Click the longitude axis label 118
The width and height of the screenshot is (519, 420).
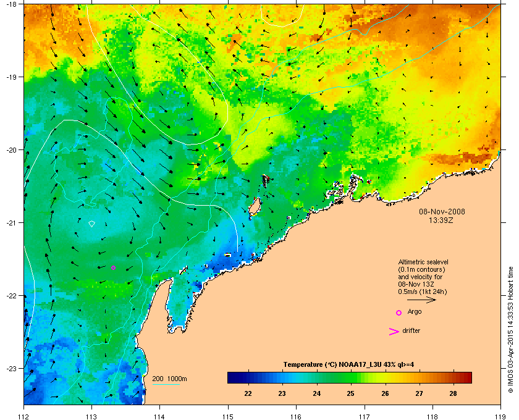point(432,417)
